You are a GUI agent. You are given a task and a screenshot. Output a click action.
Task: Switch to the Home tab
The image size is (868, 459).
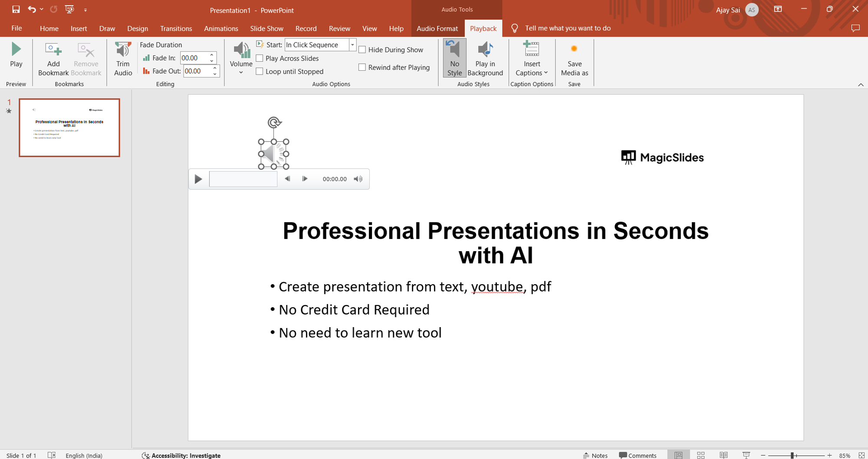click(x=49, y=28)
